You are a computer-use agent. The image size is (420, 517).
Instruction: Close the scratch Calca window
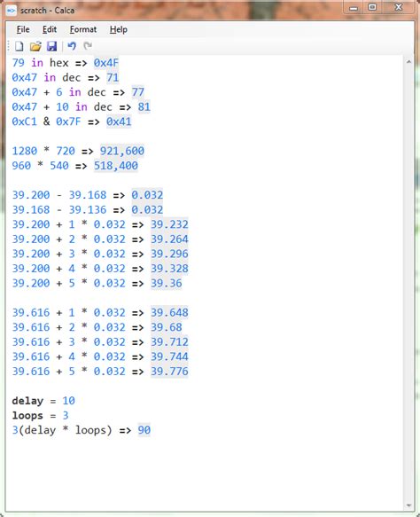click(x=398, y=7)
